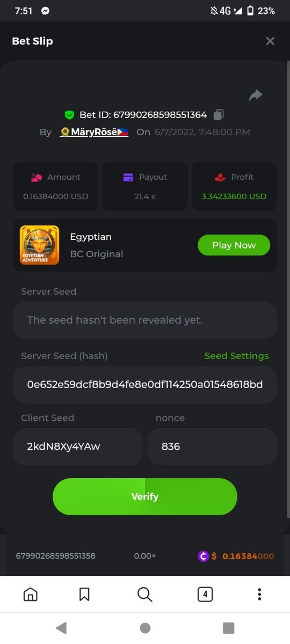Copy the Bet ID with copy icon

219,114
